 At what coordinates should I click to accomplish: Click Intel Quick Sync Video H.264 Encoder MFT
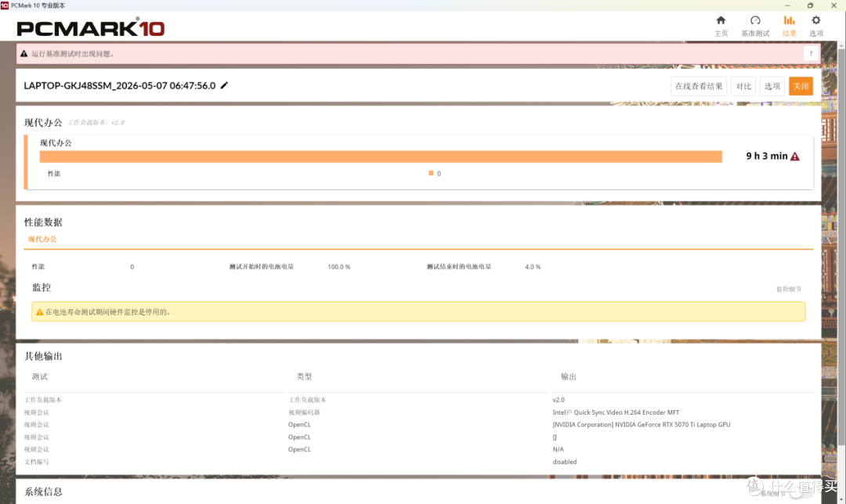click(616, 412)
